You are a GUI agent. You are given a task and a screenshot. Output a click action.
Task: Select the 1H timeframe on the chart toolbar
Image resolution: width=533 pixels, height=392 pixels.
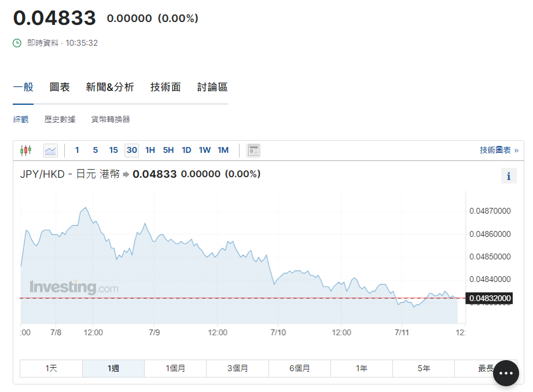click(150, 150)
